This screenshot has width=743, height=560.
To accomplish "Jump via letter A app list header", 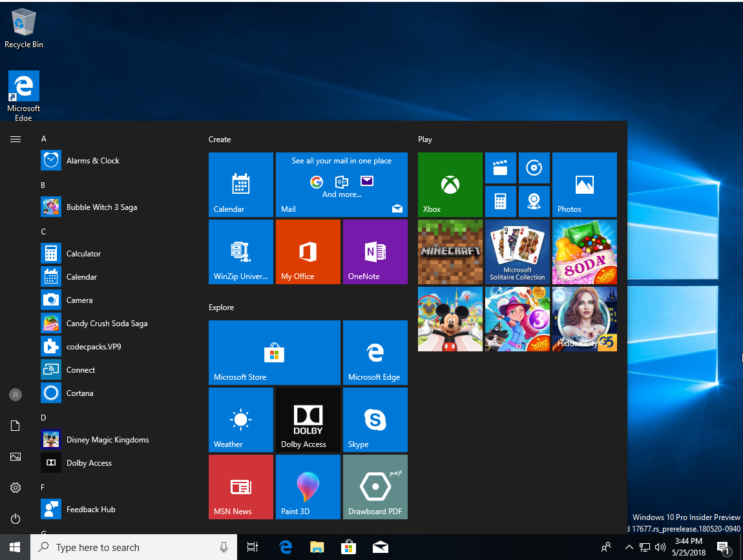I will pos(43,139).
